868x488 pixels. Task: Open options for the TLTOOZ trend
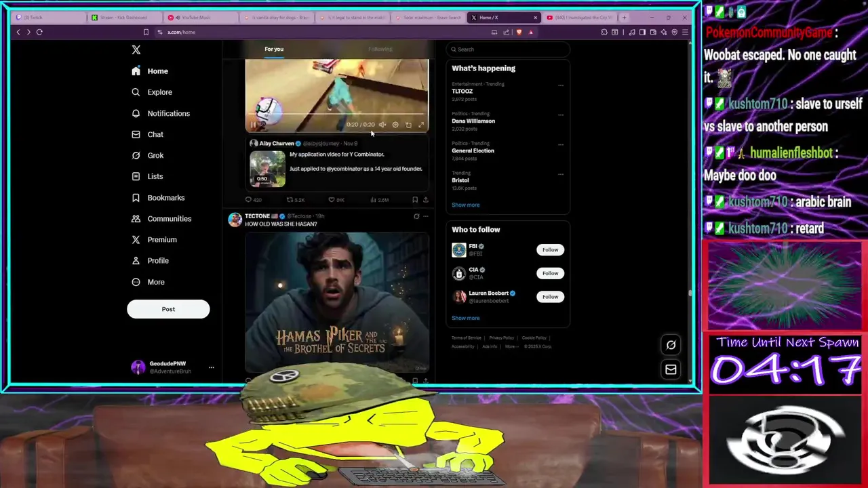click(560, 85)
